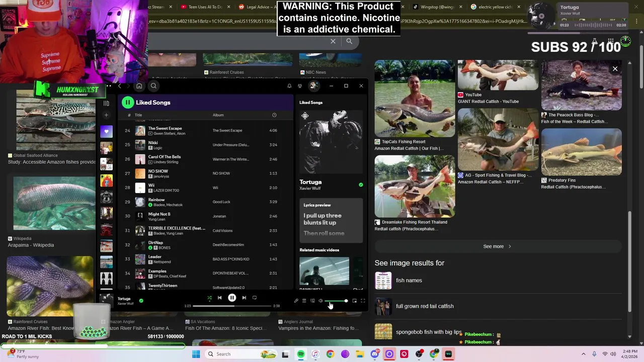Clear the browser search box with X
Viewport: 644px width, 362px height.
(333, 41)
